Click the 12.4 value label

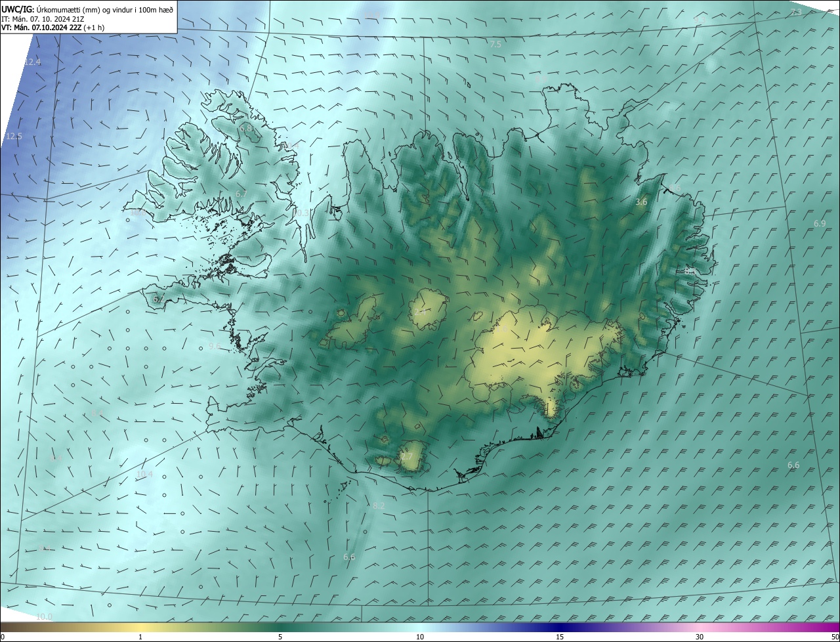32,62
